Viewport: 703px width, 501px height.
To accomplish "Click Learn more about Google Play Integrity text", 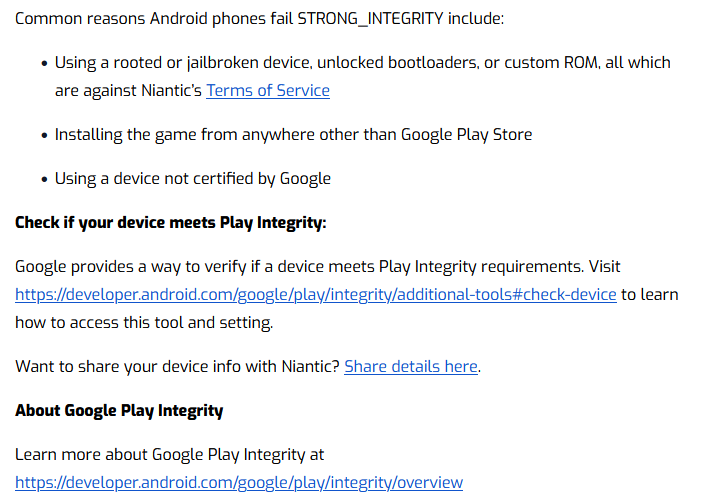I will click(169, 454).
